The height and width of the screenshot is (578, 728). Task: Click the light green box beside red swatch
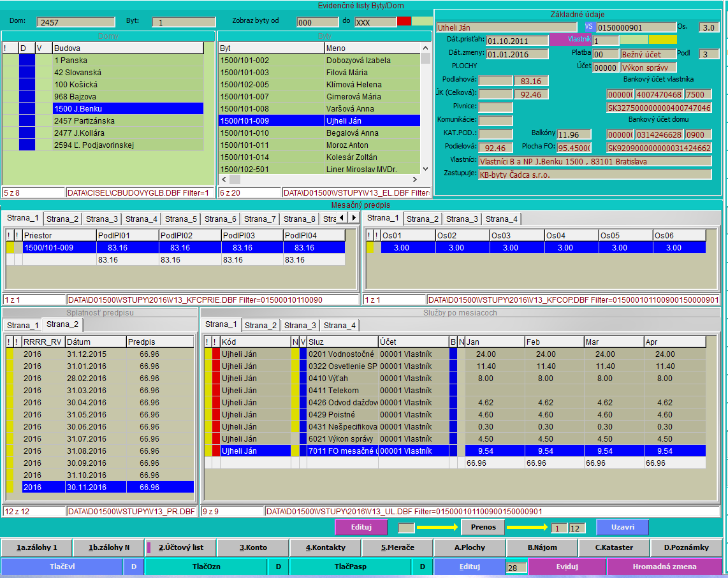click(422, 22)
